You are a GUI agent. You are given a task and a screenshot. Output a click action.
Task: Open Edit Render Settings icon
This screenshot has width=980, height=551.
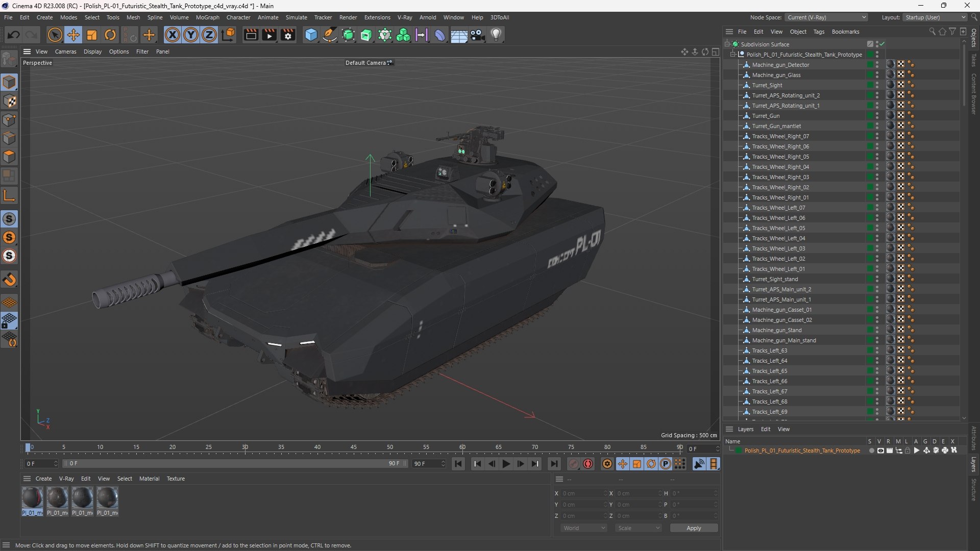pos(288,35)
